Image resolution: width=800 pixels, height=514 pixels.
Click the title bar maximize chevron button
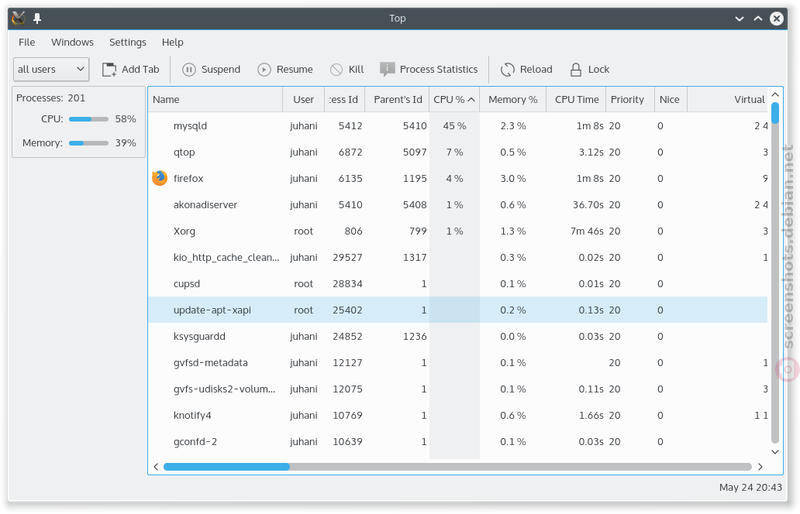tap(758, 19)
